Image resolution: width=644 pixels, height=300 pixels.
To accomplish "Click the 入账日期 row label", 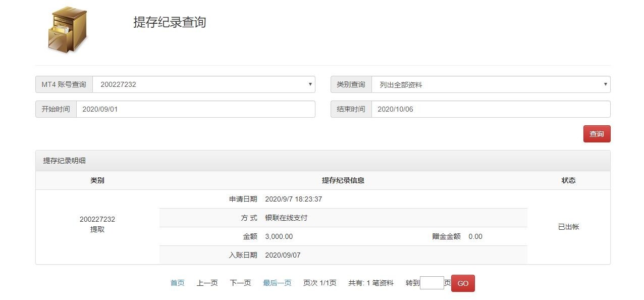I will click(x=243, y=255).
